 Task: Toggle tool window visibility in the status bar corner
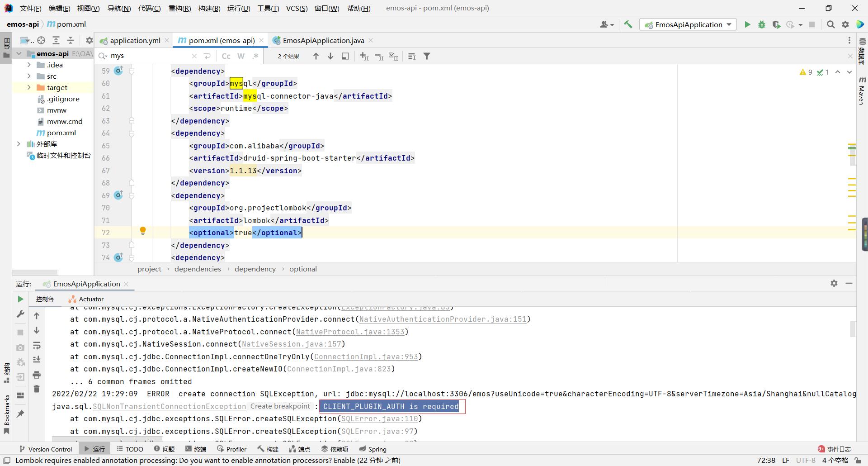click(x=7, y=461)
